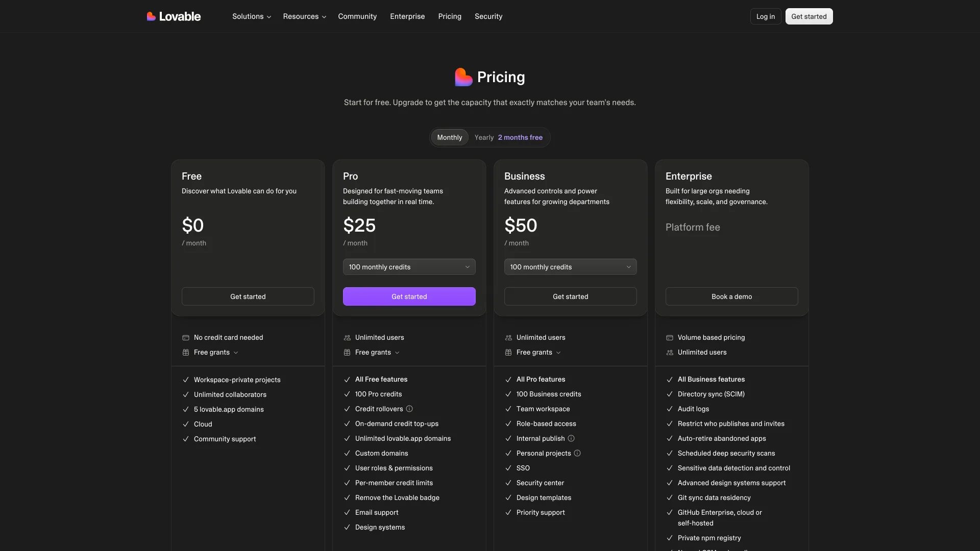Click the Lovable logo in the header

(x=174, y=16)
